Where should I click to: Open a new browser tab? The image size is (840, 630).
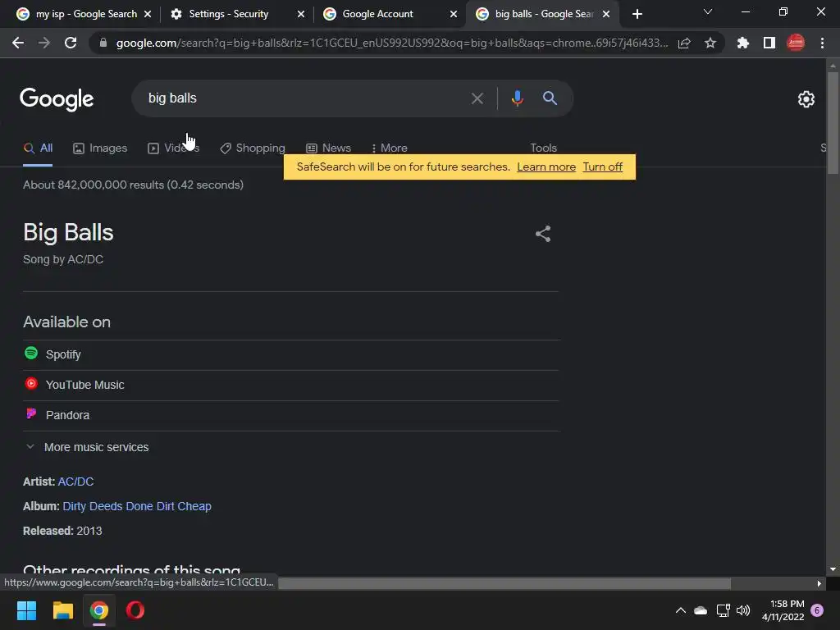[x=637, y=14]
